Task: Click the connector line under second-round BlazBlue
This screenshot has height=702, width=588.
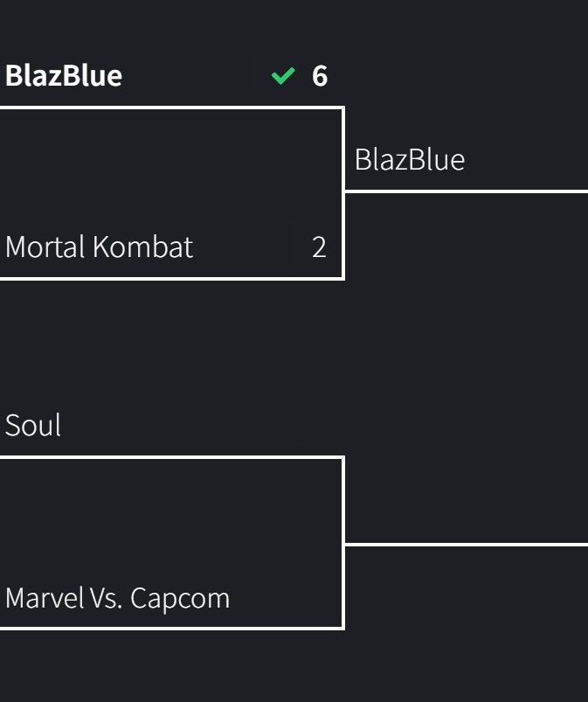Action: [467, 191]
